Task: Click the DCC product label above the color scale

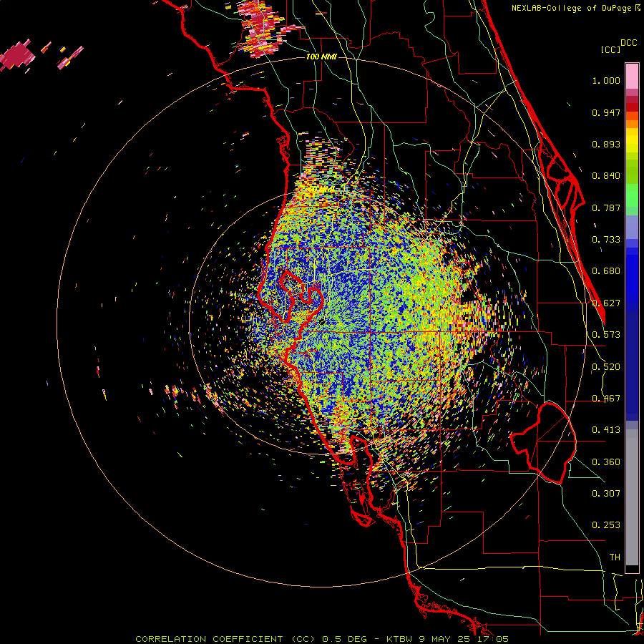Action: (628, 43)
